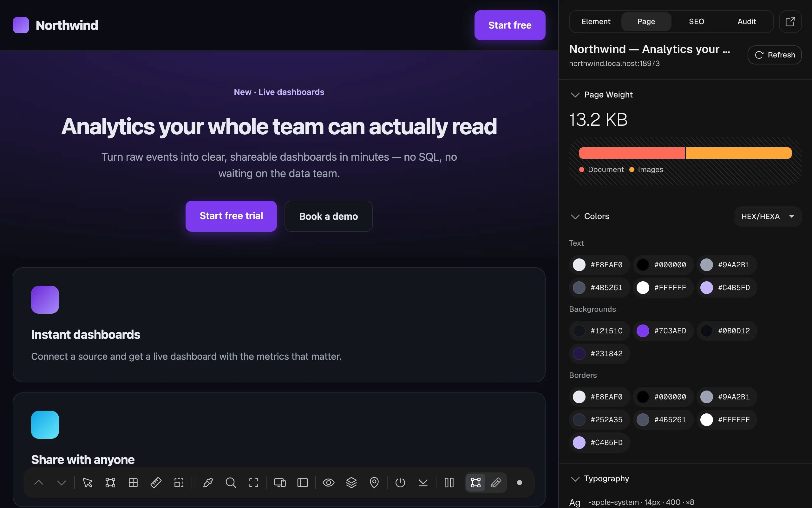Collapse the Colors section
This screenshot has height=508, width=812.
(575, 216)
